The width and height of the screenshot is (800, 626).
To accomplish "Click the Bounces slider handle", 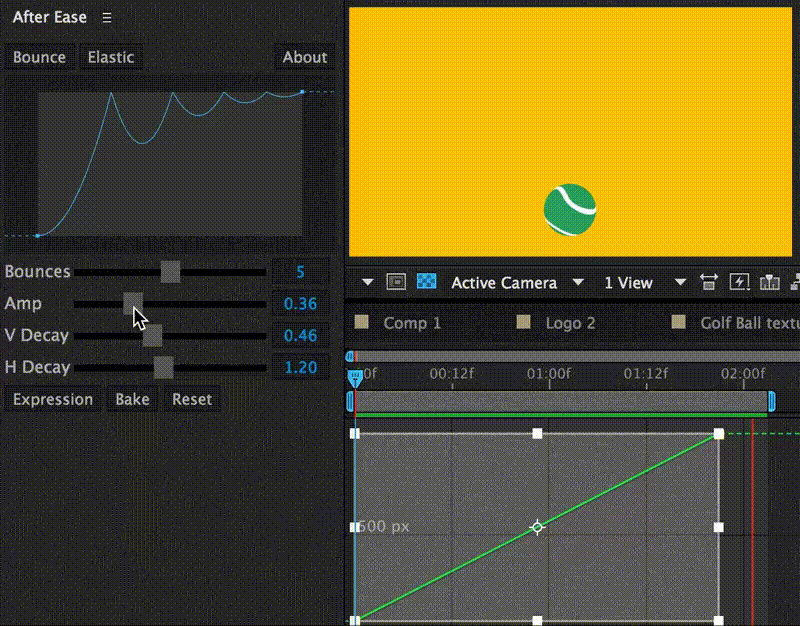I will [170, 272].
